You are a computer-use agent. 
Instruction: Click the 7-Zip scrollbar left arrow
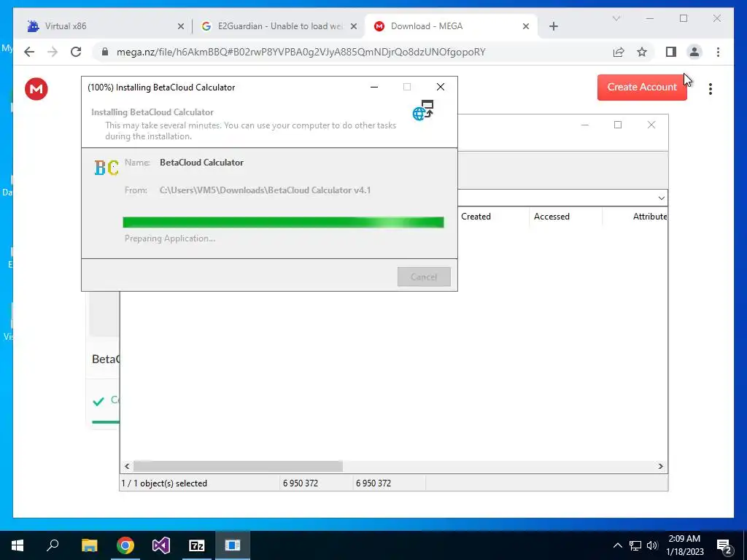click(x=127, y=466)
